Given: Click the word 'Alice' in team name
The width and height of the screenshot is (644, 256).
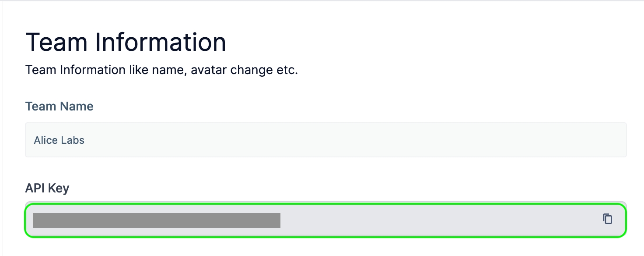Looking at the screenshot, I should [46, 140].
